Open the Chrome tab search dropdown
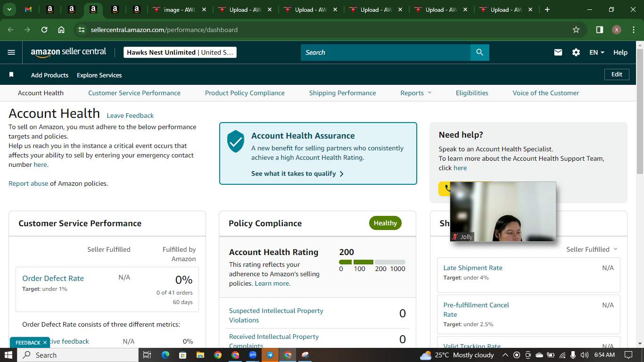 click(9, 9)
